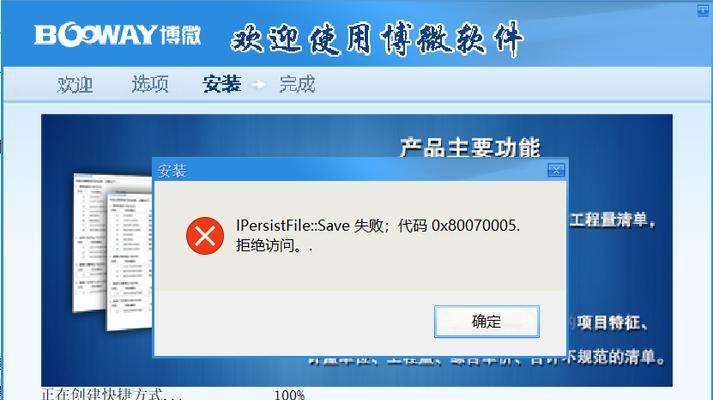The height and width of the screenshot is (400, 713).
Task: Click the arrow between 安装 and 完成
Action: (258, 85)
